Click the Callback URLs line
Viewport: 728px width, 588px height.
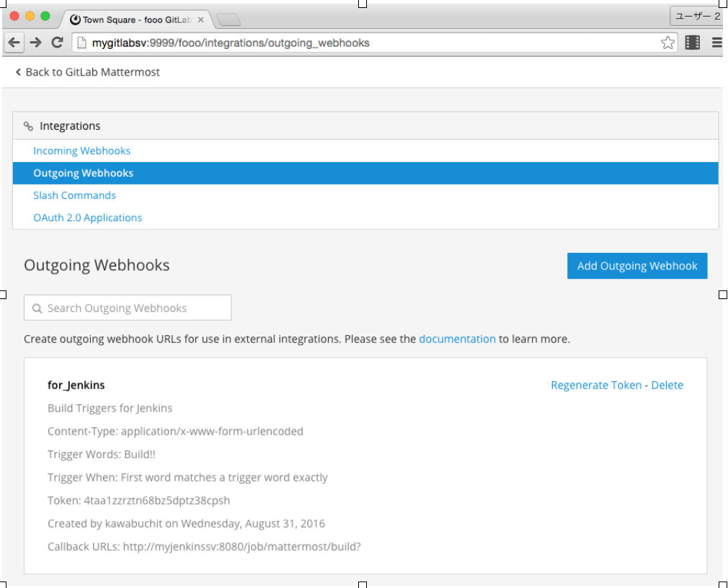(x=204, y=547)
